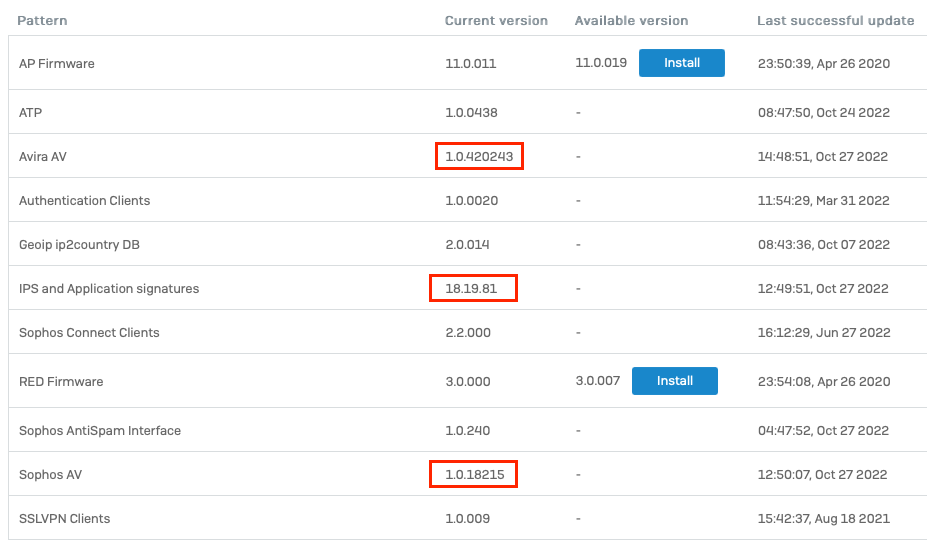
Task: Select the Sophos Connect Clients row
Action: [468, 332]
